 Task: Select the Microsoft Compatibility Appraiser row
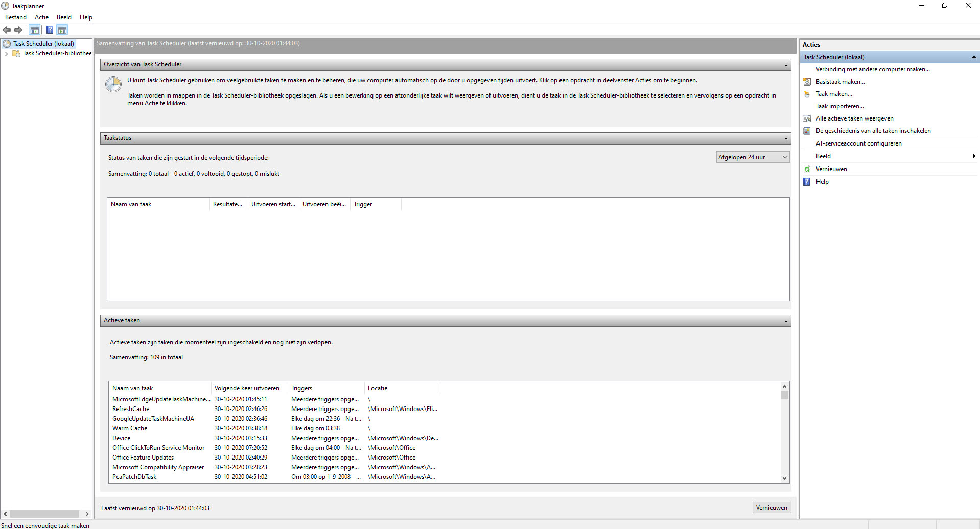coord(275,467)
